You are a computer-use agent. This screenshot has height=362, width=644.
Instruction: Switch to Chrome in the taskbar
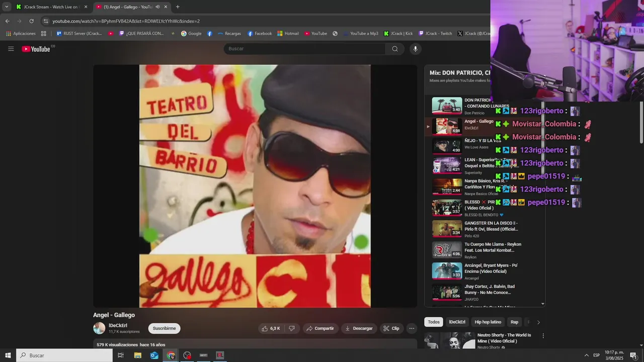click(x=171, y=355)
